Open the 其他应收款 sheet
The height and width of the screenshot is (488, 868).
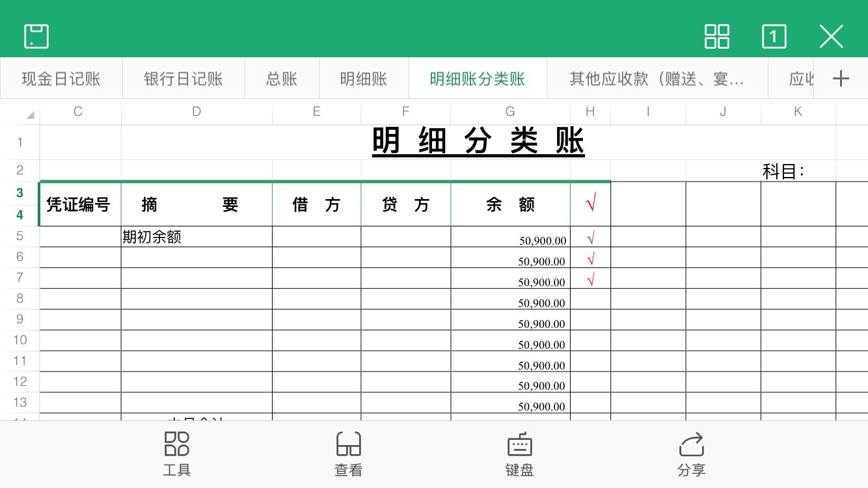click(x=657, y=78)
